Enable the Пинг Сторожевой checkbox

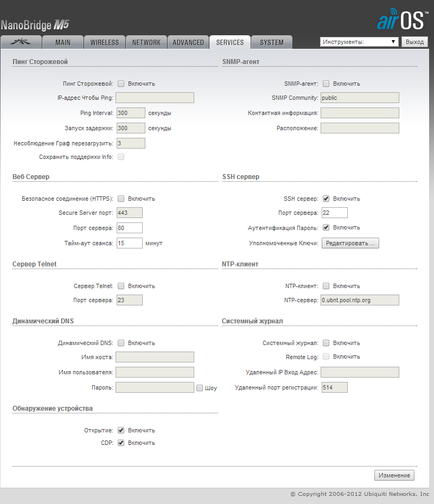coord(121,84)
